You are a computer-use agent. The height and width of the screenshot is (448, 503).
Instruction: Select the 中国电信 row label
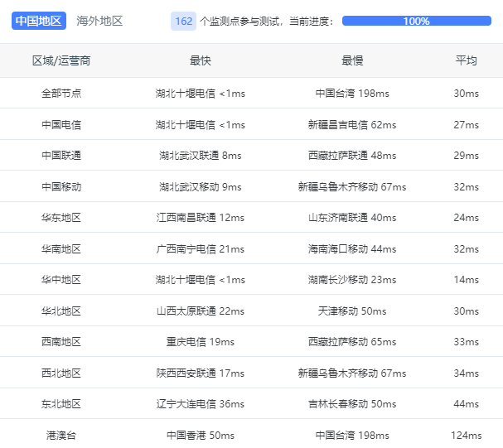[x=61, y=125]
